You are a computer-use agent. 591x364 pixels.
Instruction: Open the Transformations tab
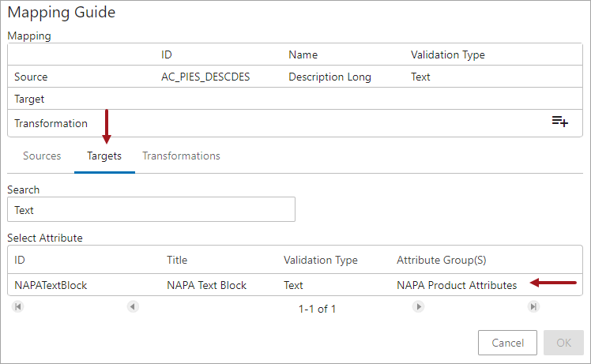(x=181, y=156)
